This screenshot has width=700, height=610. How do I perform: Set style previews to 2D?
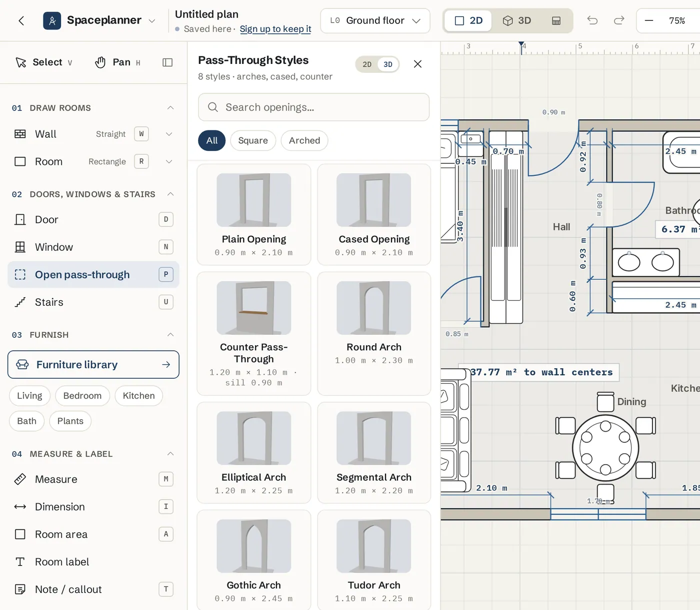pyautogui.click(x=367, y=64)
